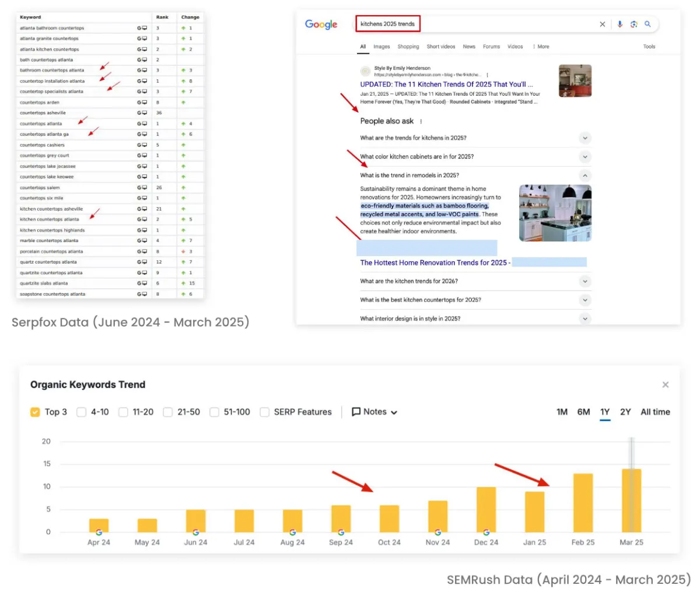Open 'The 11 Kitchen Trends Of 2025' result
700x599 pixels.
[x=446, y=85]
